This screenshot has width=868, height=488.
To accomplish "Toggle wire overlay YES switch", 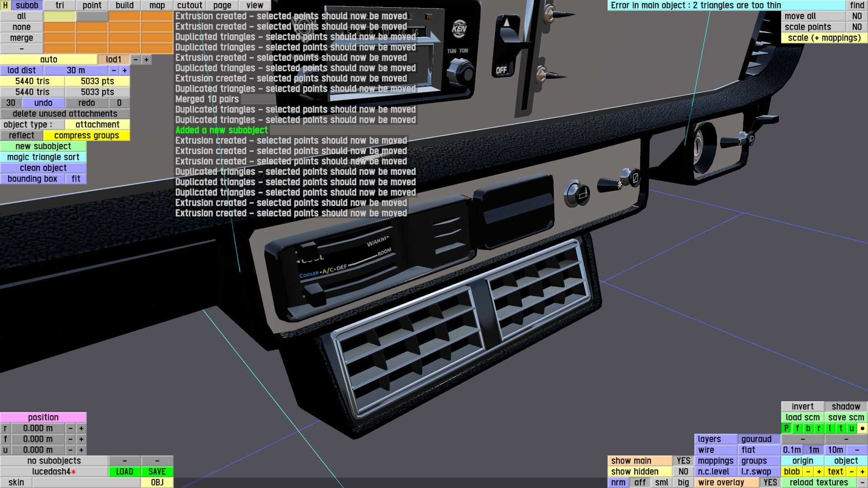I will pyautogui.click(x=770, y=483).
